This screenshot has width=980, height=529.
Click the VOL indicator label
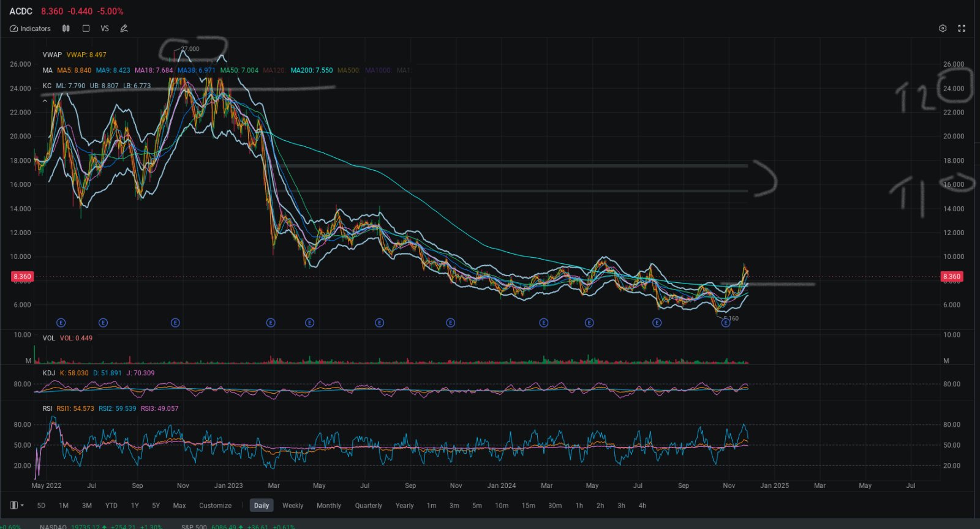(49, 338)
